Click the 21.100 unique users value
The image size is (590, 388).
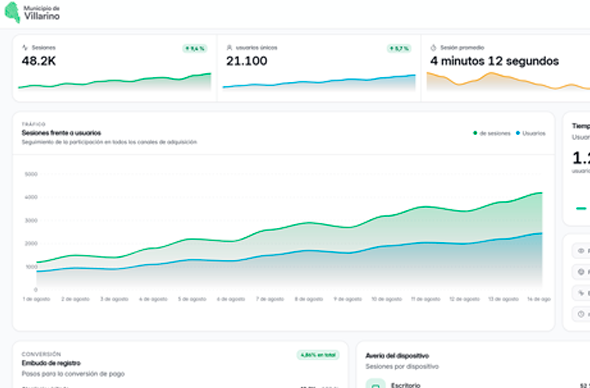pos(246,61)
